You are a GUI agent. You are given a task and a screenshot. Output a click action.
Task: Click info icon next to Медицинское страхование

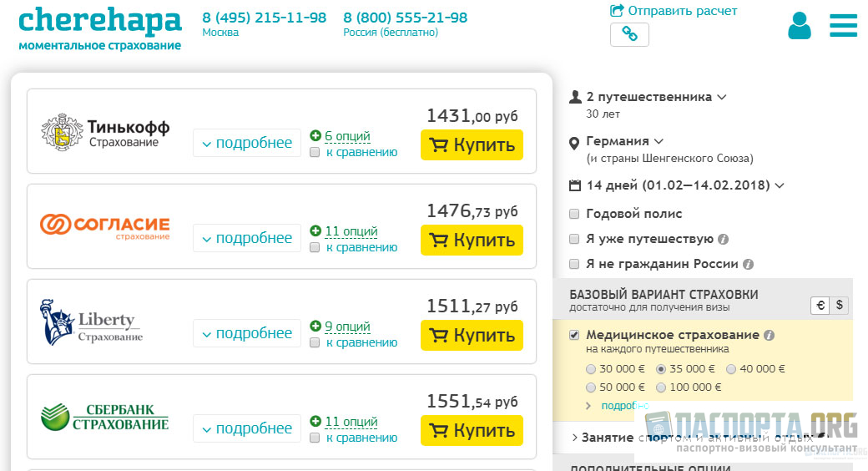click(769, 335)
